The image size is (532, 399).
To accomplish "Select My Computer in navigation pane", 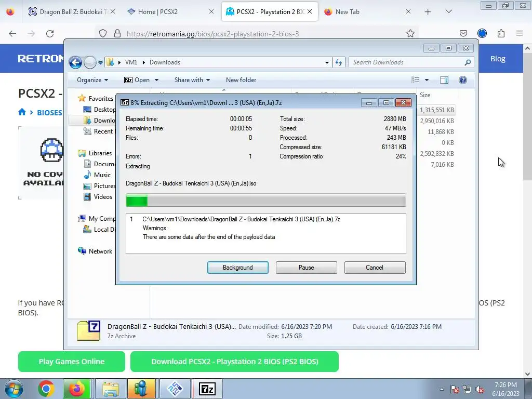I will coord(97,219).
